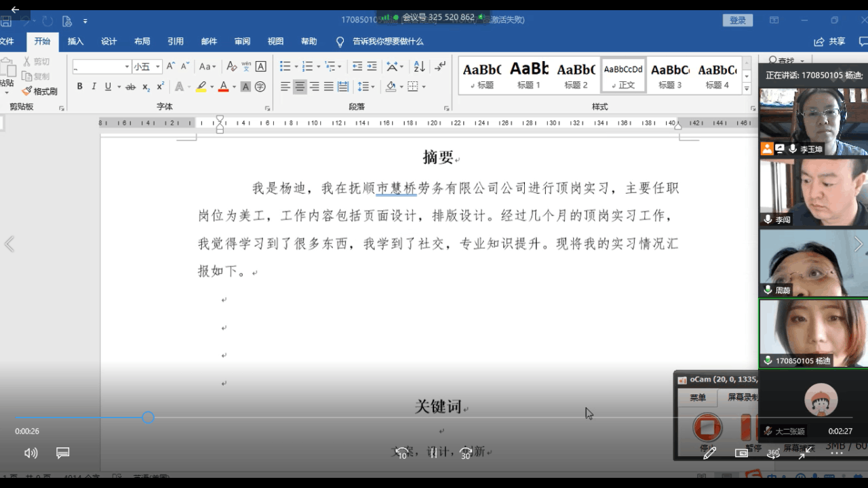868x488 pixels.
Task: Click the text highlight color button
Action: coord(201,87)
